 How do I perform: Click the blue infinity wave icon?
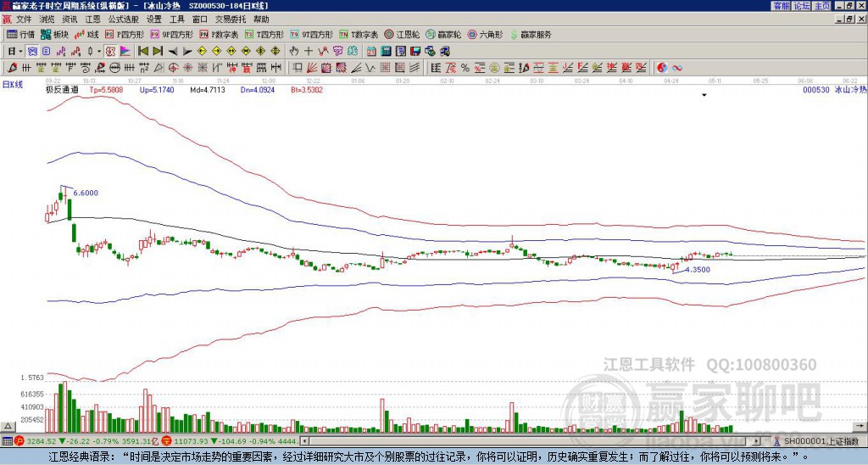pos(677,68)
